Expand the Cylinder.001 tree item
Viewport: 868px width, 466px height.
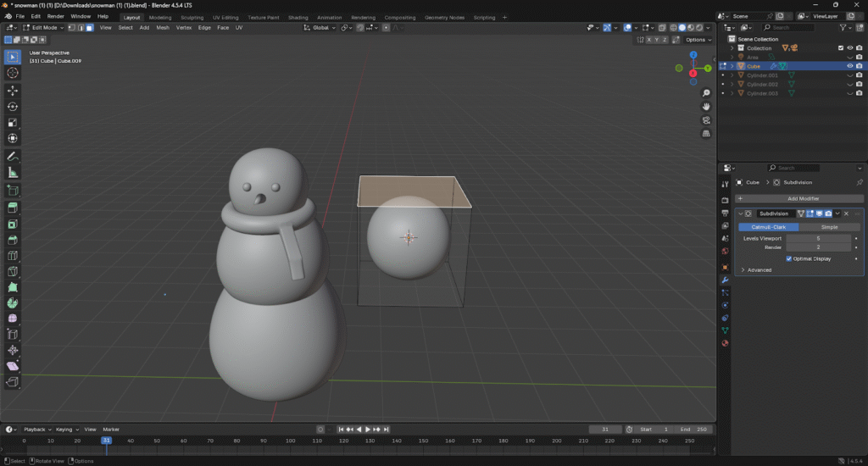732,75
